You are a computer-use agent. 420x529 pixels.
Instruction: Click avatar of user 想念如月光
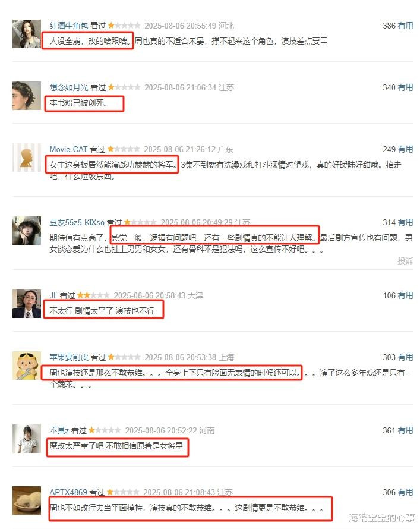pos(27,96)
